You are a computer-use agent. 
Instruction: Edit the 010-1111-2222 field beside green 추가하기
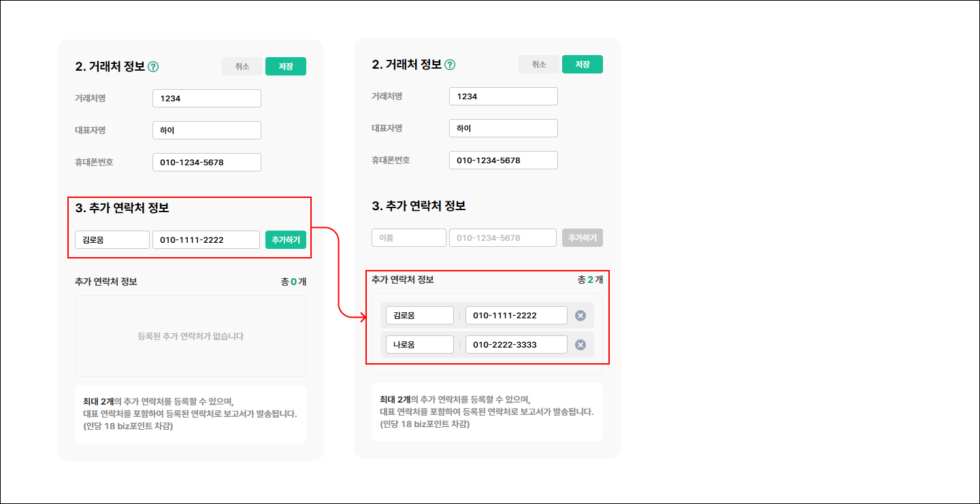(x=206, y=240)
